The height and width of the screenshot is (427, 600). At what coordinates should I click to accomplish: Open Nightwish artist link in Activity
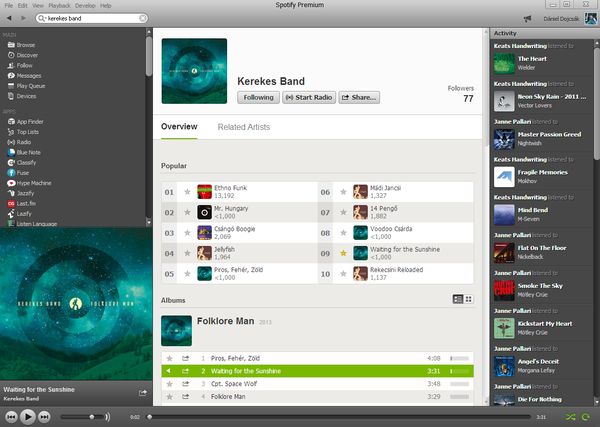(529, 143)
